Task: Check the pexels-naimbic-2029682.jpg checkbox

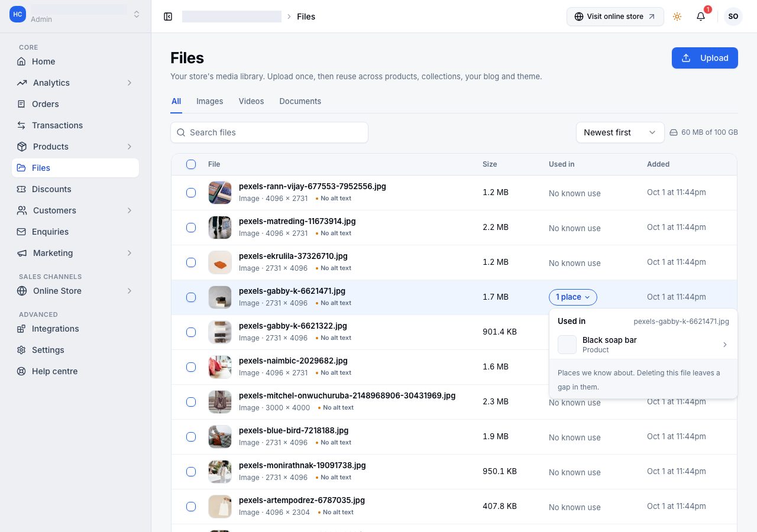Action: point(191,367)
